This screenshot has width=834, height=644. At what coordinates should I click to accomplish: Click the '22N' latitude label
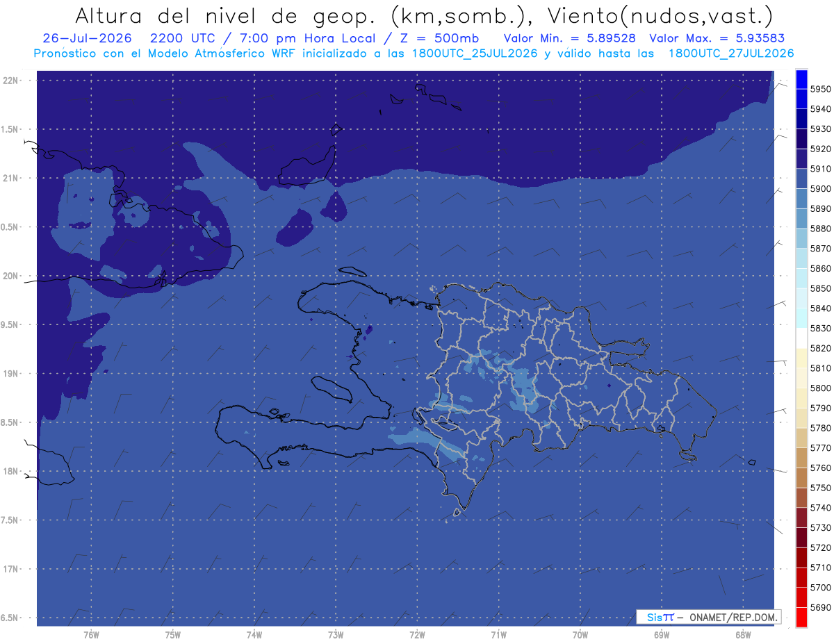point(12,81)
